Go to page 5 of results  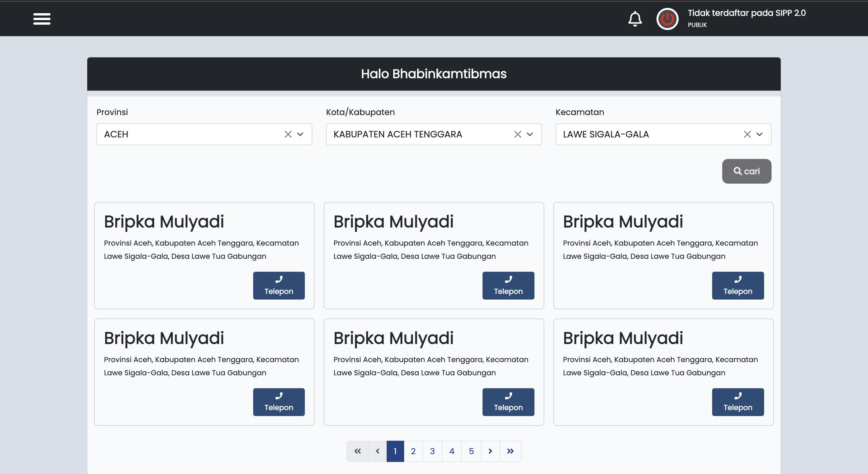click(x=471, y=451)
